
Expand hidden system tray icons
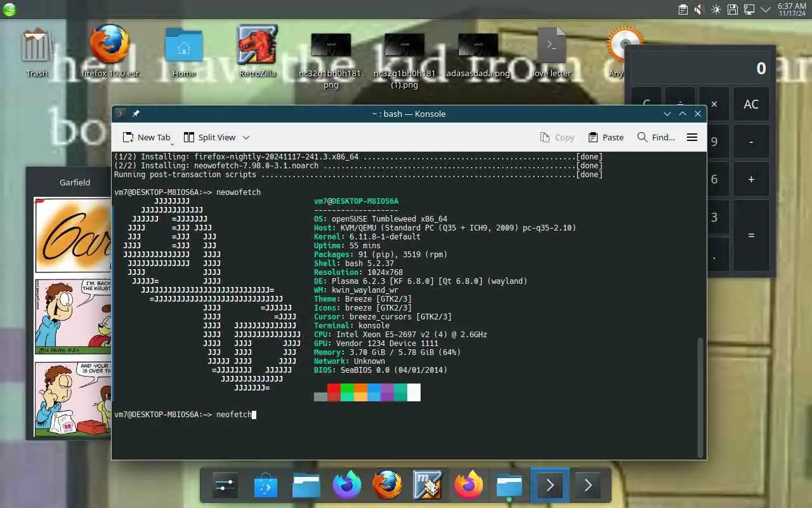click(x=766, y=10)
